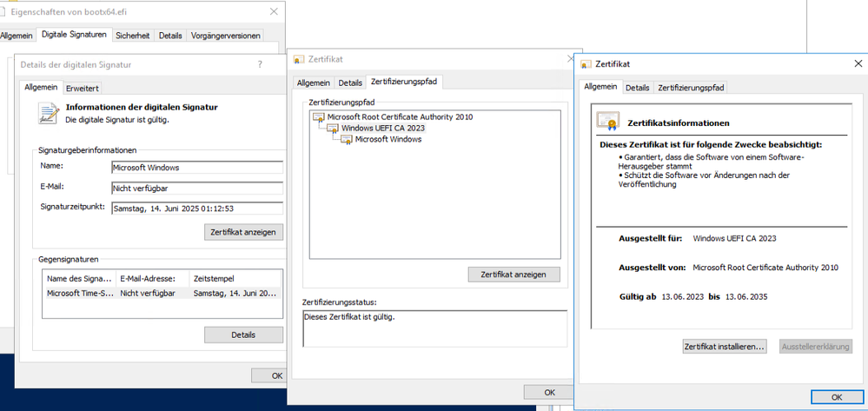Select Allgemein tab in signature details dialog

click(41, 87)
